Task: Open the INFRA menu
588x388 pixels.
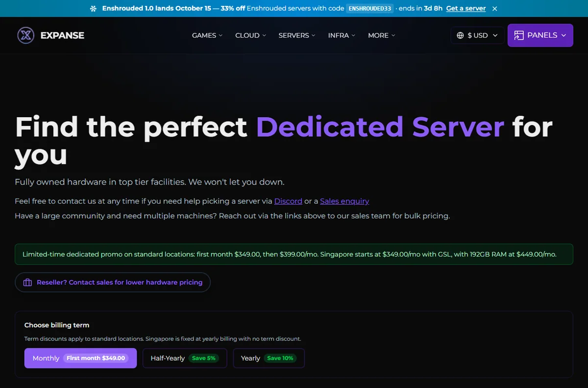Action: (342, 35)
